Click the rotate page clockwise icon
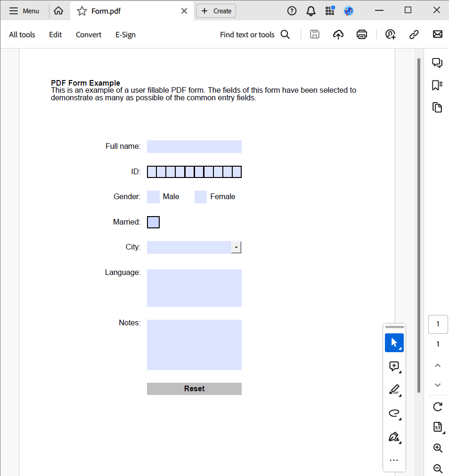This screenshot has width=449, height=476. tap(438, 406)
